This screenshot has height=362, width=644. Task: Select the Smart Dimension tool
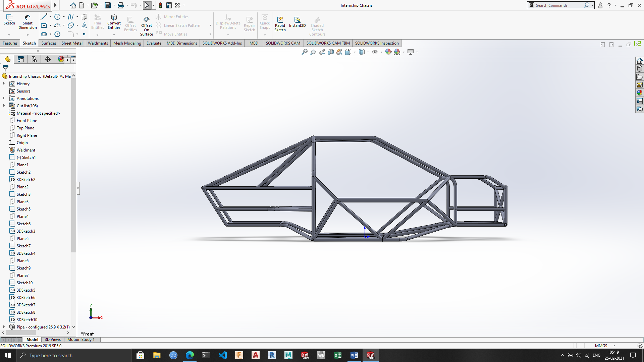(x=28, y=21)
